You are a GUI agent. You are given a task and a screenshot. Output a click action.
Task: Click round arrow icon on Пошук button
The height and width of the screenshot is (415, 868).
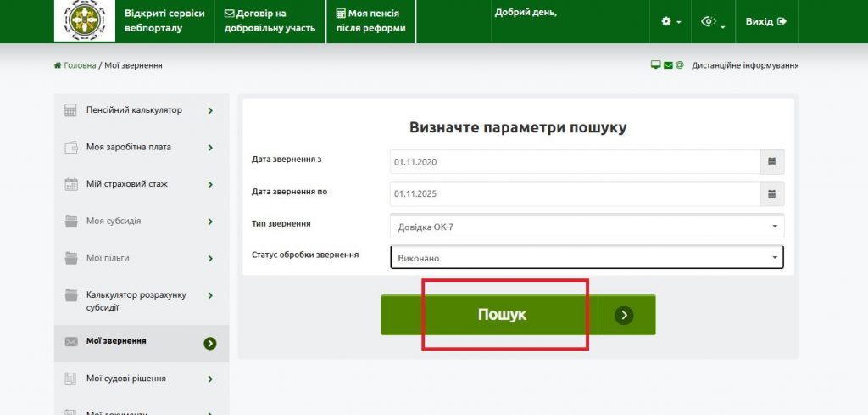624,315
